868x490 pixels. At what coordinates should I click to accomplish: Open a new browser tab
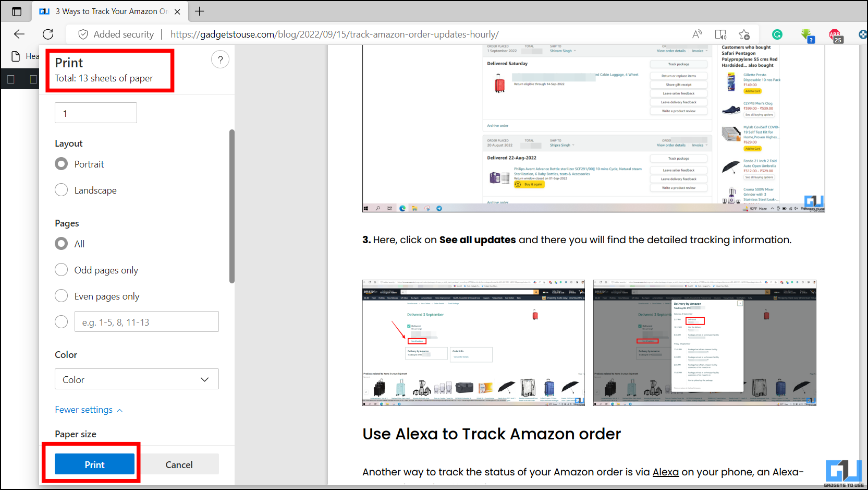(x=199, y=11)
